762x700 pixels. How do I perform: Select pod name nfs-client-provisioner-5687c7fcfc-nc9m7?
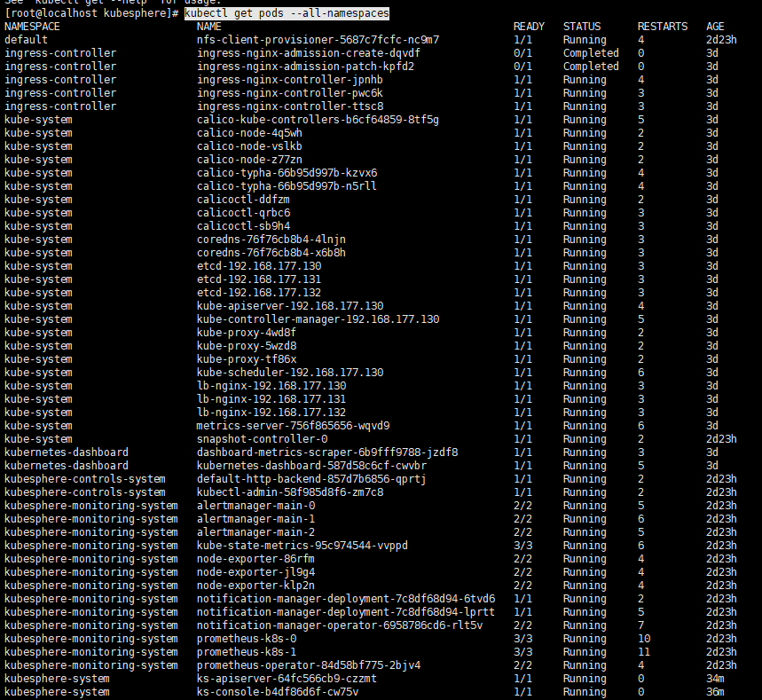318,40
